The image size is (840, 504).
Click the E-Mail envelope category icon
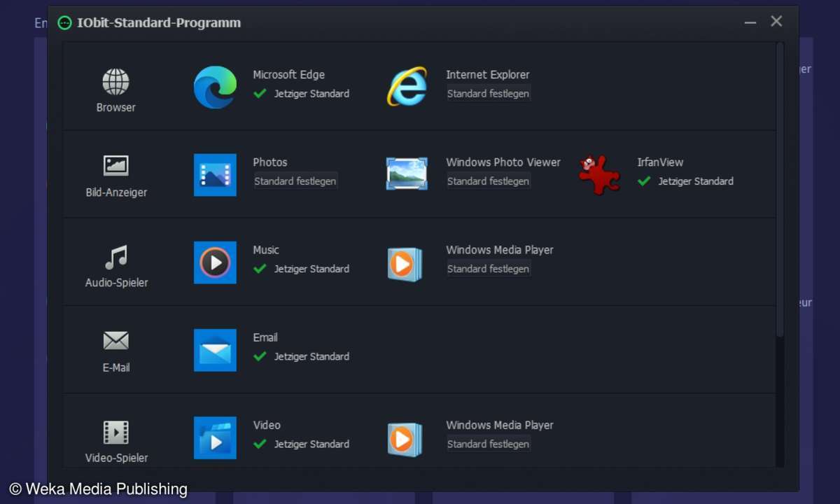point(115,341)
